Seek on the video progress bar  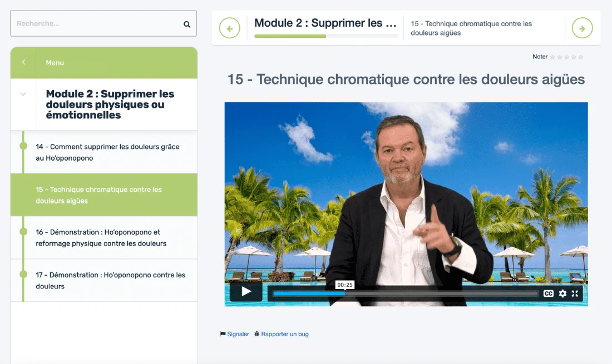tap(405, 293)
